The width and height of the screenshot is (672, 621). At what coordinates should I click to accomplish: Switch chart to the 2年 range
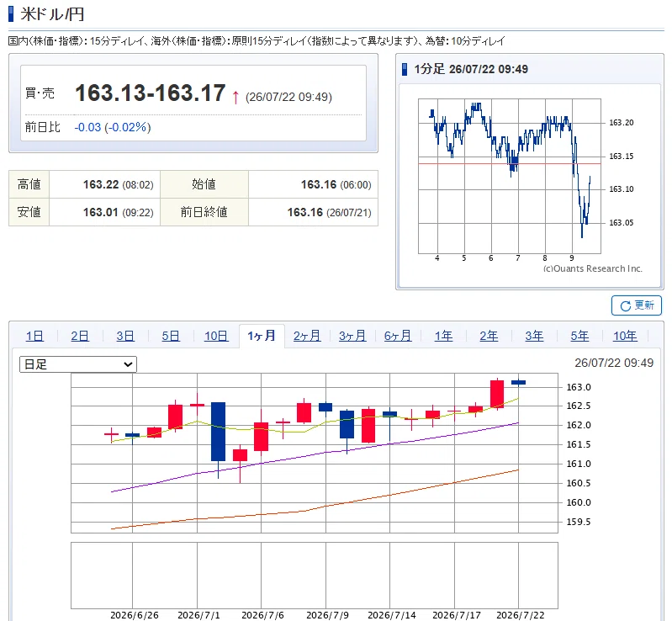tap(489, 336)
